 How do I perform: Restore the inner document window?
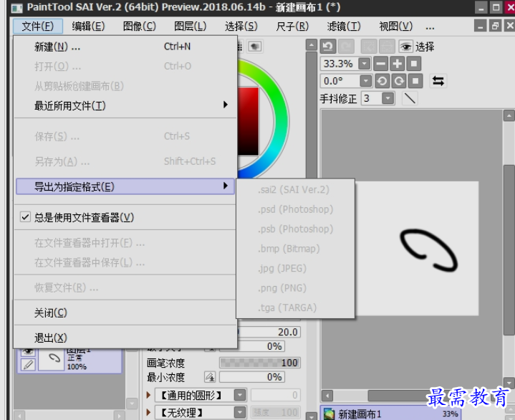point(495,26)
